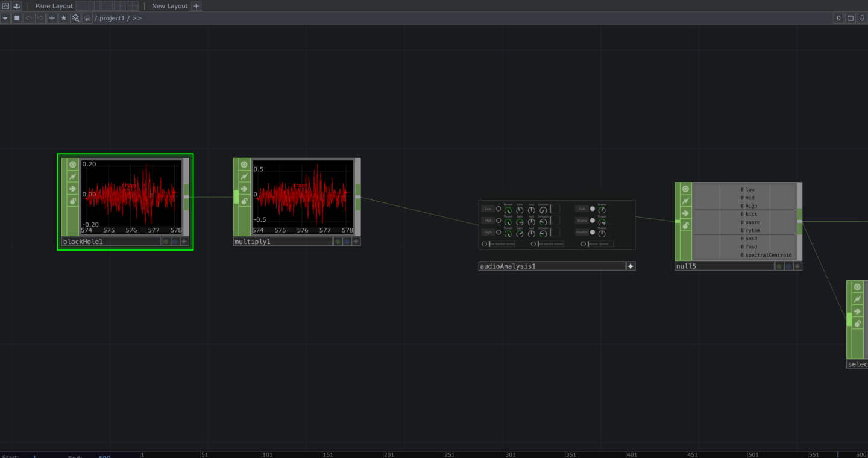Viewport: 868px width, 458px height.
Task: Click the bookmark star icon in the path bar
Action: point(64,18)
